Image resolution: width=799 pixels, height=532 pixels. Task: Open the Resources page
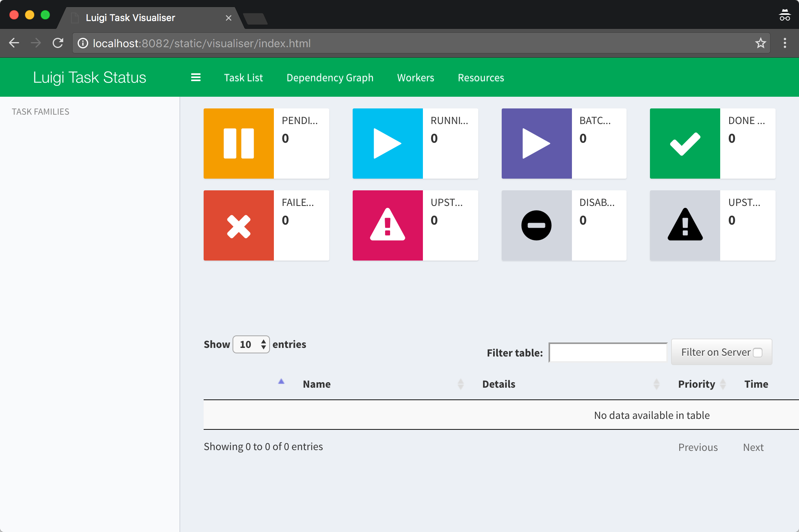[481, 78]
